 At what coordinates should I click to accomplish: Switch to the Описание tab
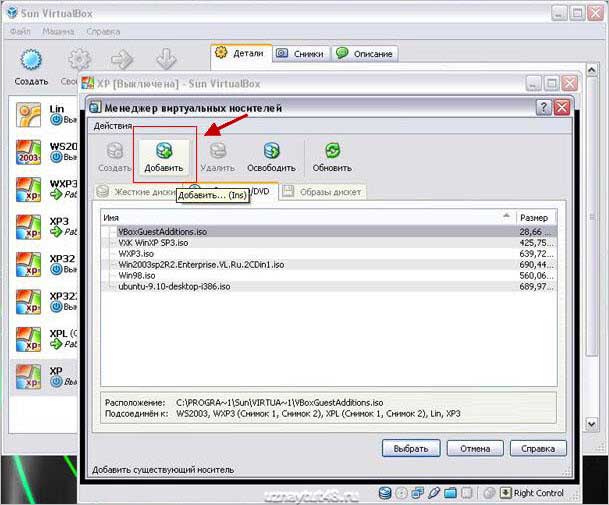coord(365,54)
